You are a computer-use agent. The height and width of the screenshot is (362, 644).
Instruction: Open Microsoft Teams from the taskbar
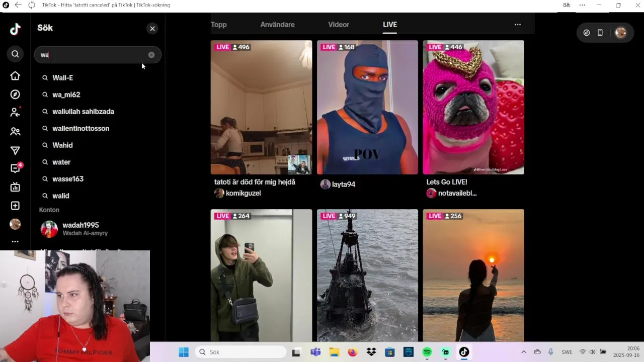[x=315, y=352]
